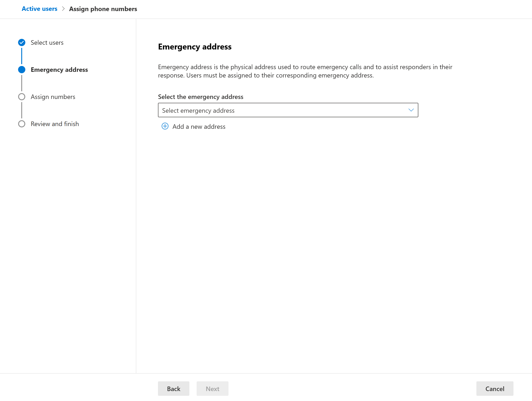Viewport: 532px width, 401px height.
Task: Navigate back to Active users breadcrumb
Action: tap(40, 9)
